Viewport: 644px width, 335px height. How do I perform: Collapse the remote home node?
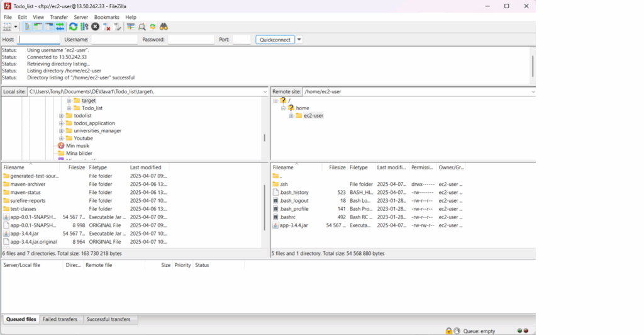coord(284,108)
